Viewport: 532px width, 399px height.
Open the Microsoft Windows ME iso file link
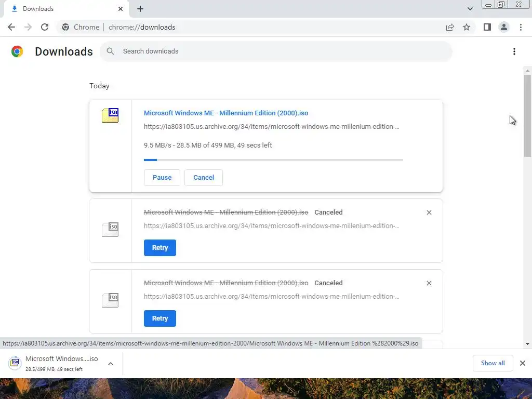(x=226, y=113)
